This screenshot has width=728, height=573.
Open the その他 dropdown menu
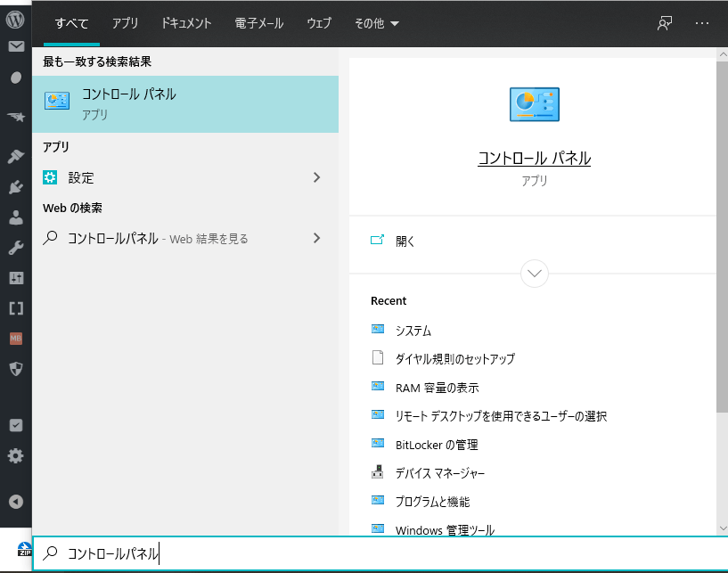click(377, 23)
